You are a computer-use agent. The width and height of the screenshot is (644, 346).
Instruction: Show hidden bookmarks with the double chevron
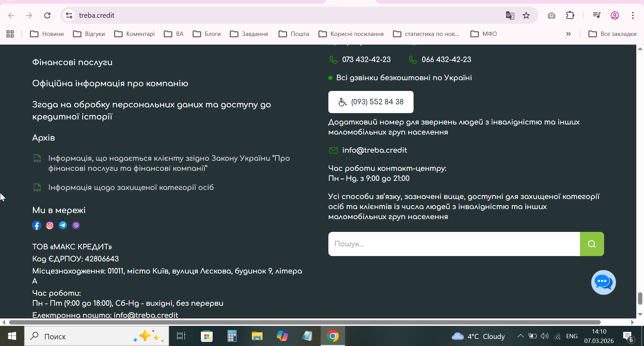click(568, 34)
